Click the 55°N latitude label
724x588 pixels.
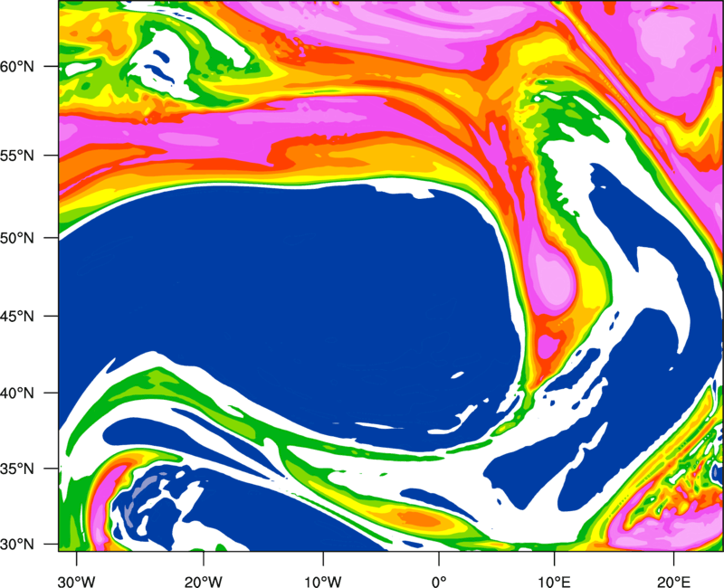click(17, 156)
